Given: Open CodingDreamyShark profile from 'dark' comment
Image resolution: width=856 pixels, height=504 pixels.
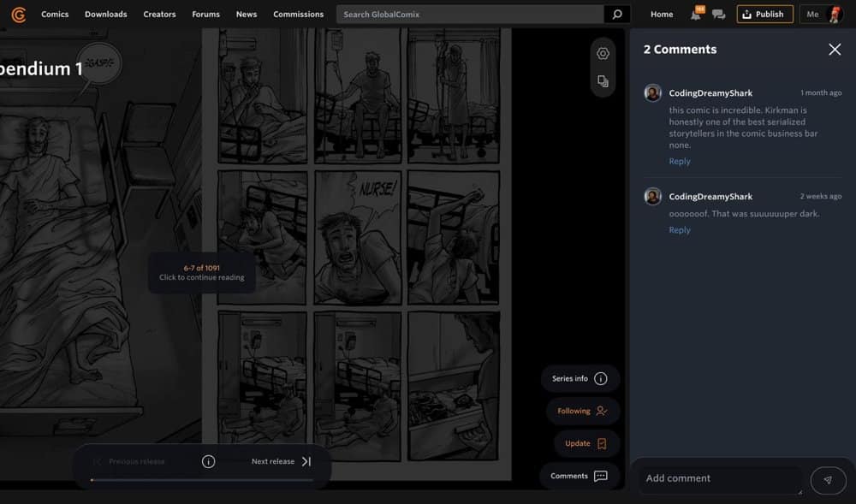Looking at the screenshot, I should 710,196.
